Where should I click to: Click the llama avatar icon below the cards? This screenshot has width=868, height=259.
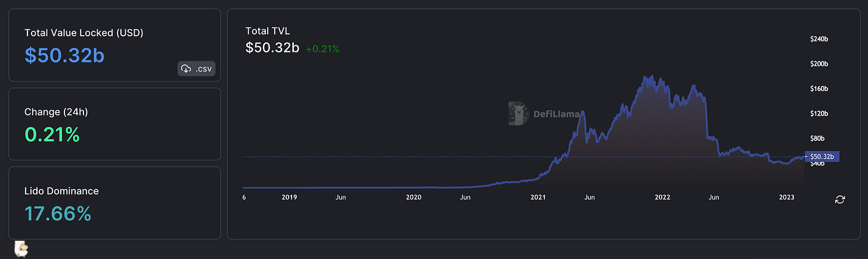pyautogui.click(x=21, y=248)
